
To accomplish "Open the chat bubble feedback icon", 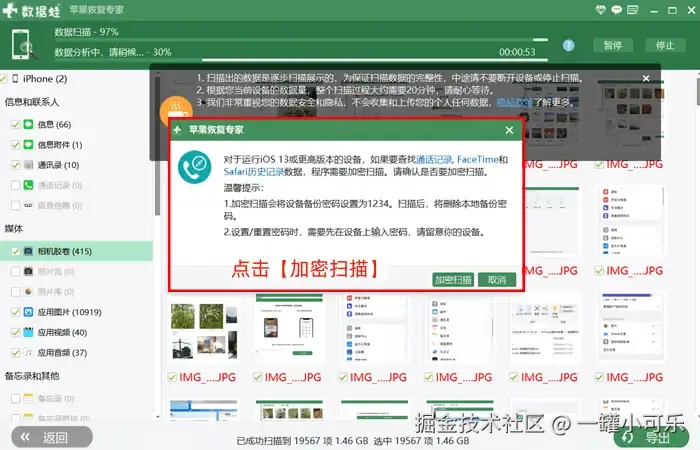I will 616,9.
